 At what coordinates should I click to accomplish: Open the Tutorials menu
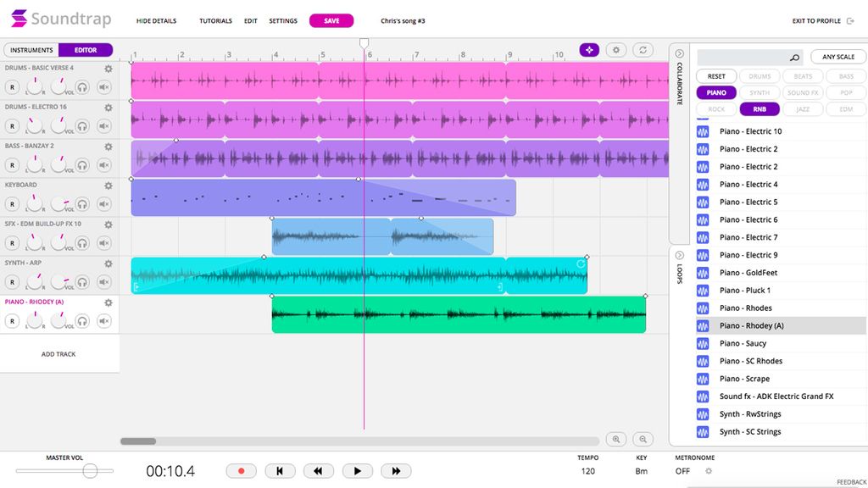(215, 20)
